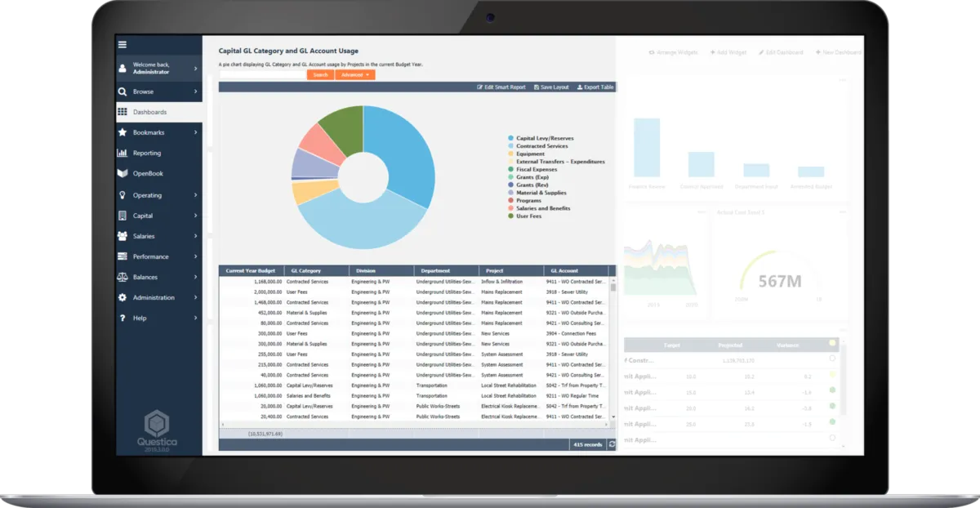Click the Salaries people icon
Image resolution: width=980 pixels, height=508 pixels.
[122, 236]
